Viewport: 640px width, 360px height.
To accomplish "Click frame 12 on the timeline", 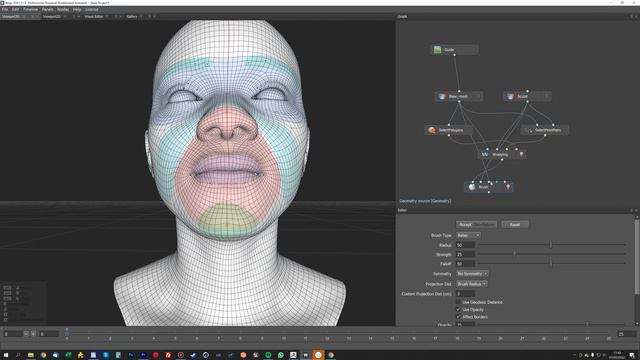I will point(327,338).
